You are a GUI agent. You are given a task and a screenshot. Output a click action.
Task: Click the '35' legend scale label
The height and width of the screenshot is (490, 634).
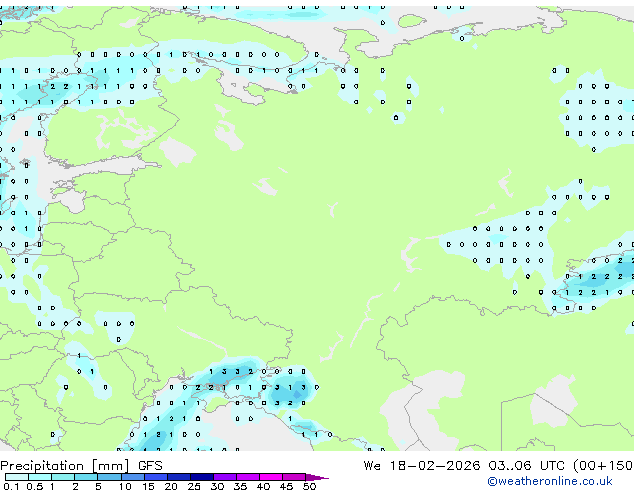(x=240, y=486)
